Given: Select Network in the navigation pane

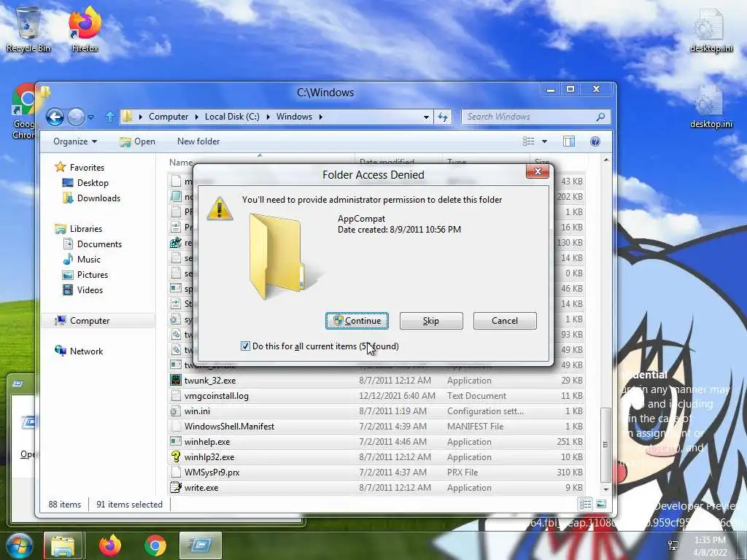Looking at the screenshot, I should (86, 351).
